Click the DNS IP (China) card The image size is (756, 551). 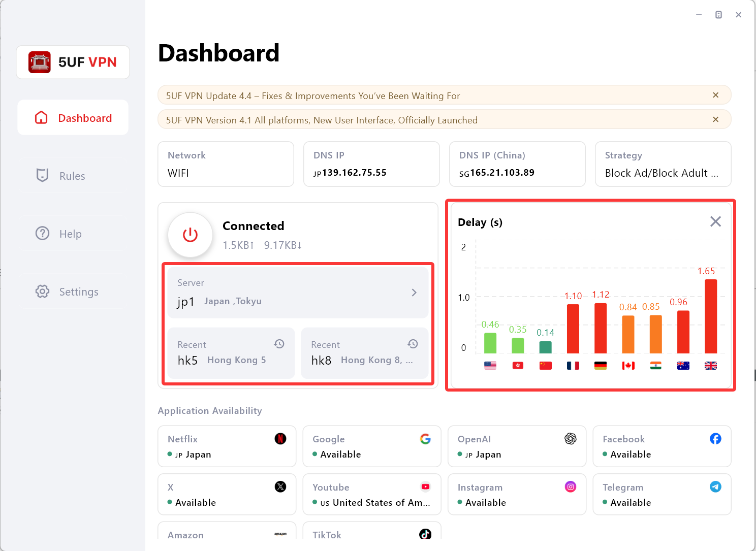[517, 164]
